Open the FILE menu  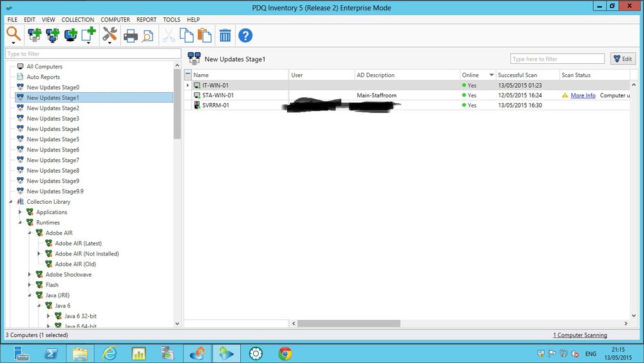click(12, 19)
